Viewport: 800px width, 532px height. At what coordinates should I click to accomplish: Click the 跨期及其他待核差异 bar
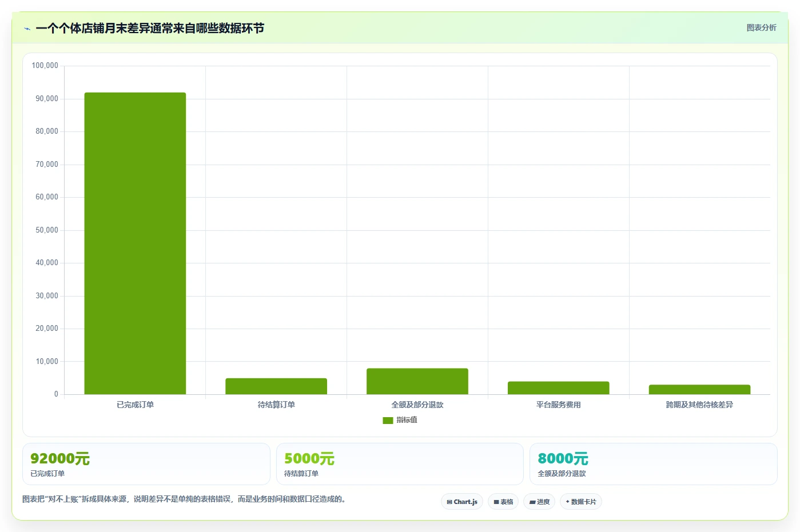click(x=699, y=390)
